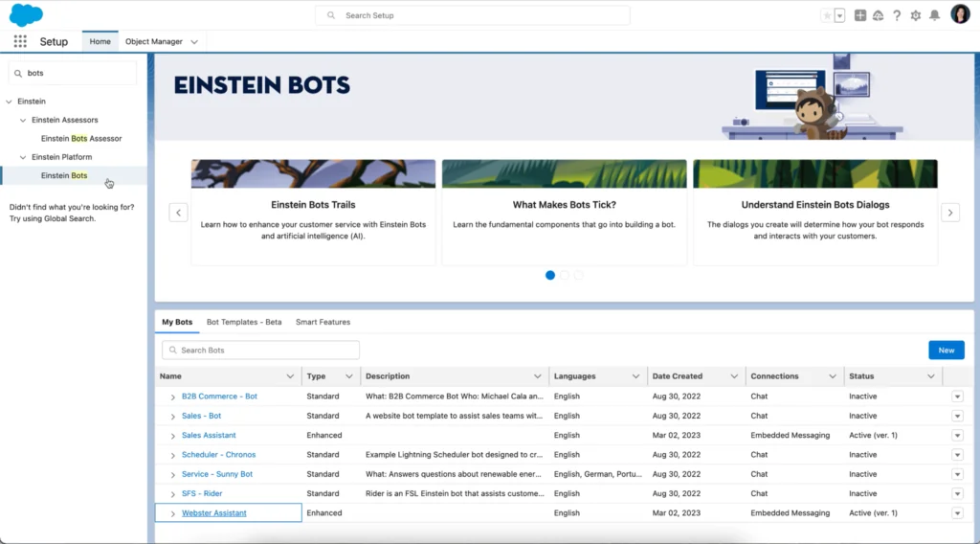Switch to the Smart Features tab
This screenshot has width=980, height=544.
click(x=323, y=322)
